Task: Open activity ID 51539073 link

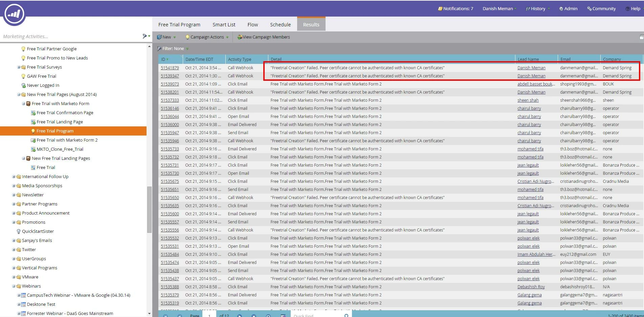Action: coord(170,84)
